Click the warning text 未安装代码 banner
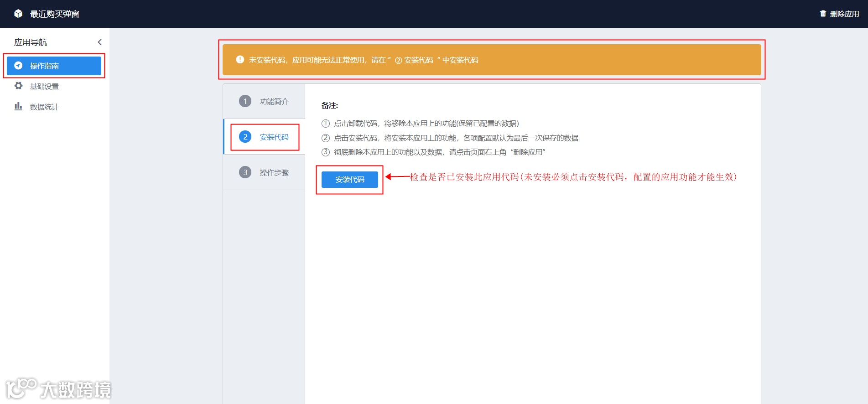868x404 pixels. click(x=364, y=60)
